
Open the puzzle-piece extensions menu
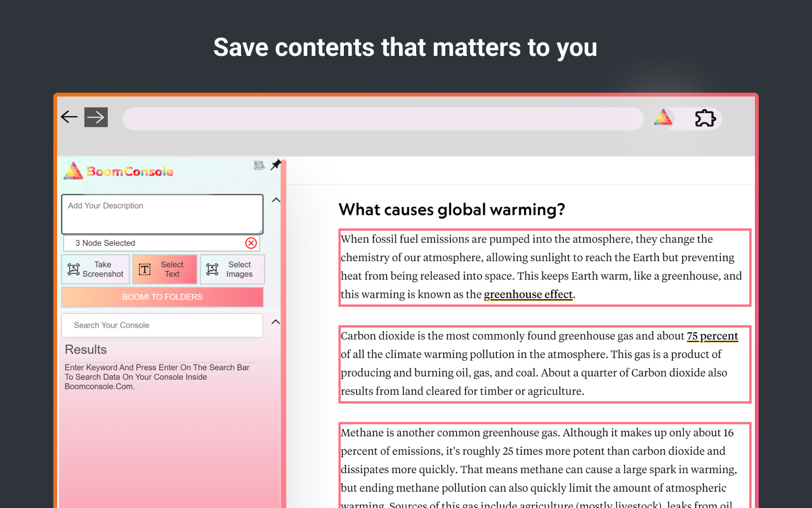705,118
